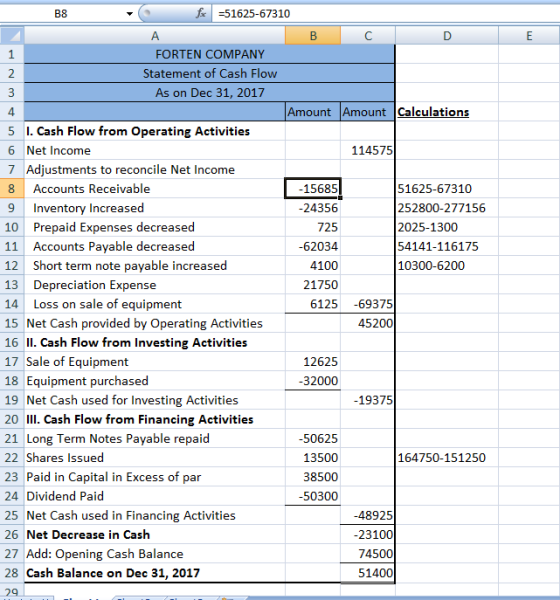
Task: Click Long Term Notes Payable repaid label
Action: coord(118,439)
